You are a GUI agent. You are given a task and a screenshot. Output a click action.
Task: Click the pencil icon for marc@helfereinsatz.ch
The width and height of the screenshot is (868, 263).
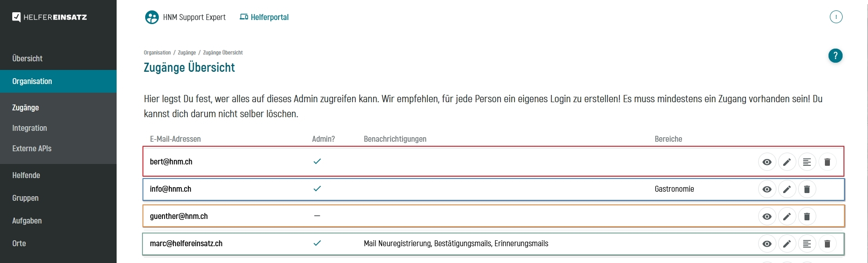[x=787, y=244]
